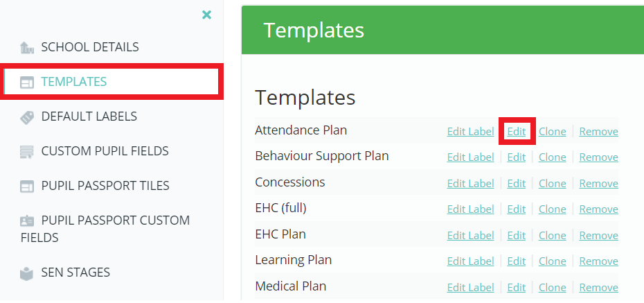This screenshot has width=644, height=303.
Task: Click the Custom Pupil Fields icon
Action: coord(27,152)
